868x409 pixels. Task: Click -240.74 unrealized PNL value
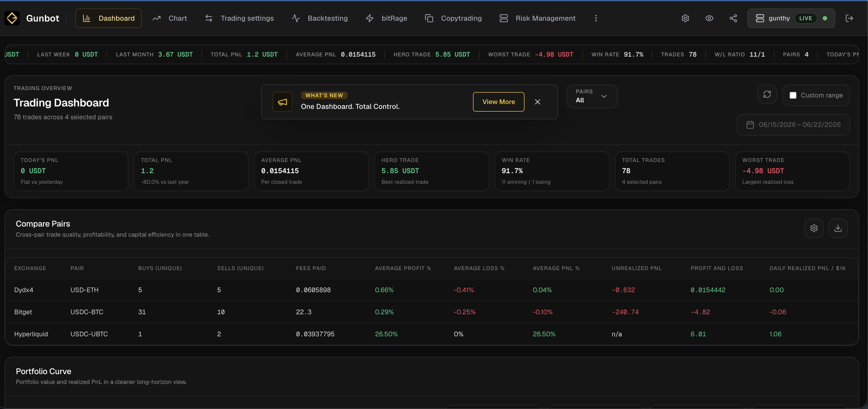pos(625,312)
